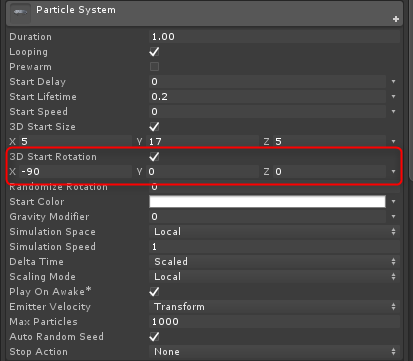Click the Max Particles field showing 1000
This screenshot has width=413, height=361.
275,322
